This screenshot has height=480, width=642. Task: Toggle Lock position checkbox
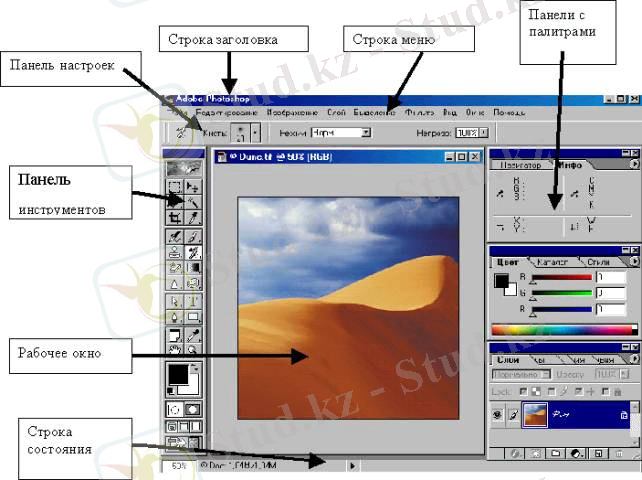(578, 392)
